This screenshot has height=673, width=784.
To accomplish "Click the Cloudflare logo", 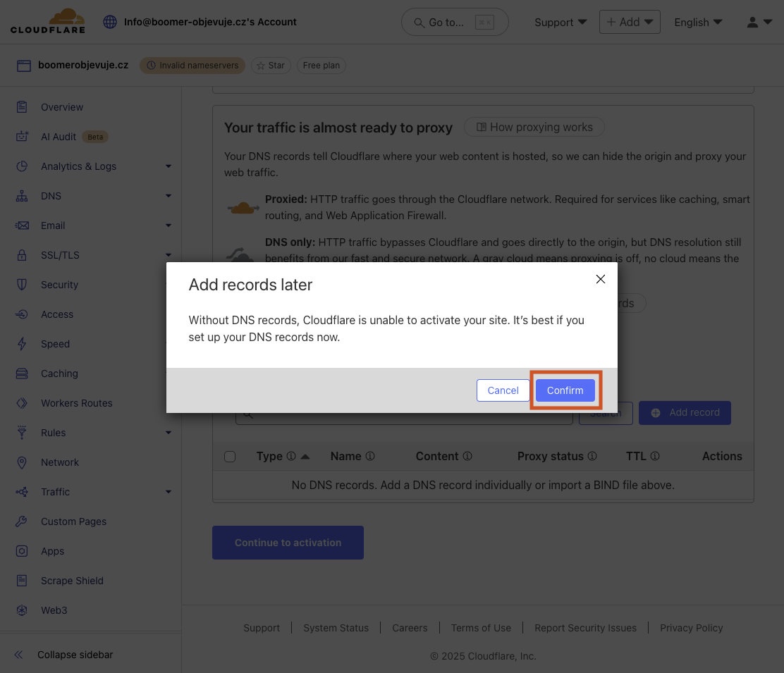I will click(x=48, y=21).
